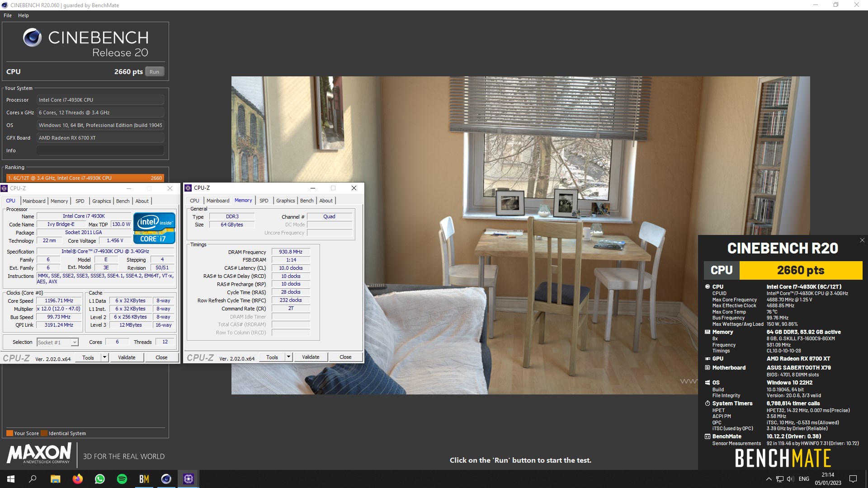
Task: Select ranking entry Intel Core i7-4930K
Action: [85, 178]
